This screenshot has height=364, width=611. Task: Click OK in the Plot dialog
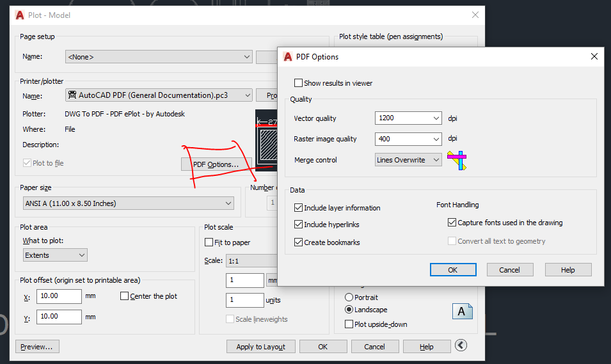(323, 347)
